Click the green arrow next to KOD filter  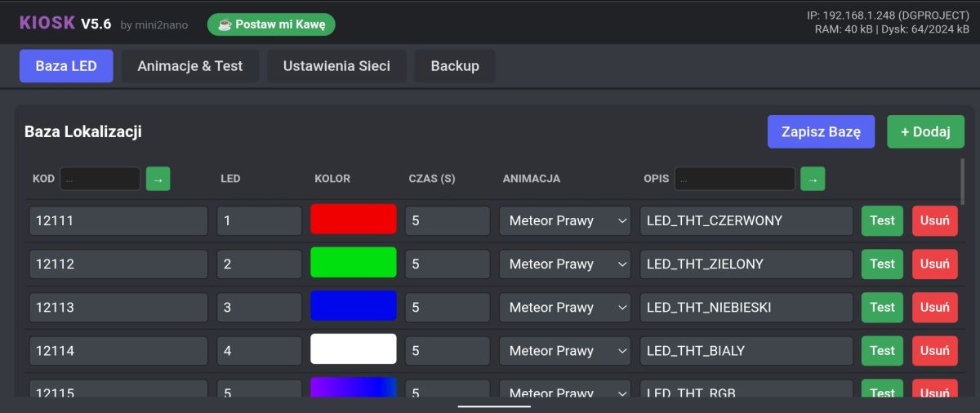tap(158, 178)
